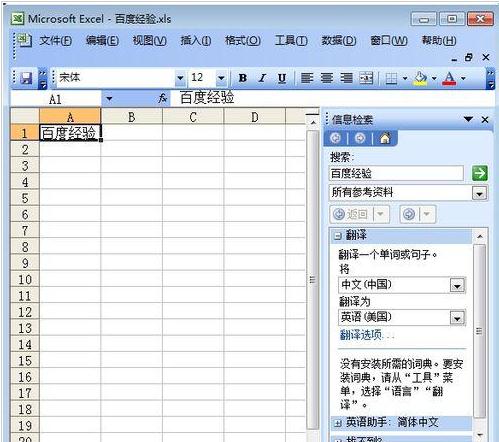Toggle Underline formatting
This screenshot has width=499, height=442.
(x=282, y=78)
